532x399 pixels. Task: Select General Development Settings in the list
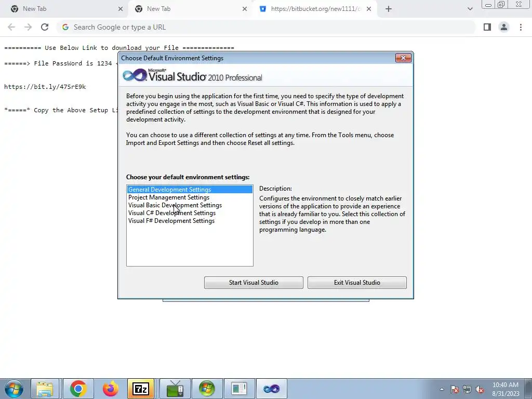point(190,189)
